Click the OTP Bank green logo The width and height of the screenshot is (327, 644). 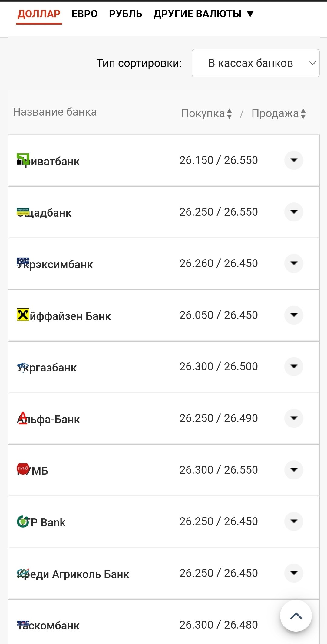(22, 521)
